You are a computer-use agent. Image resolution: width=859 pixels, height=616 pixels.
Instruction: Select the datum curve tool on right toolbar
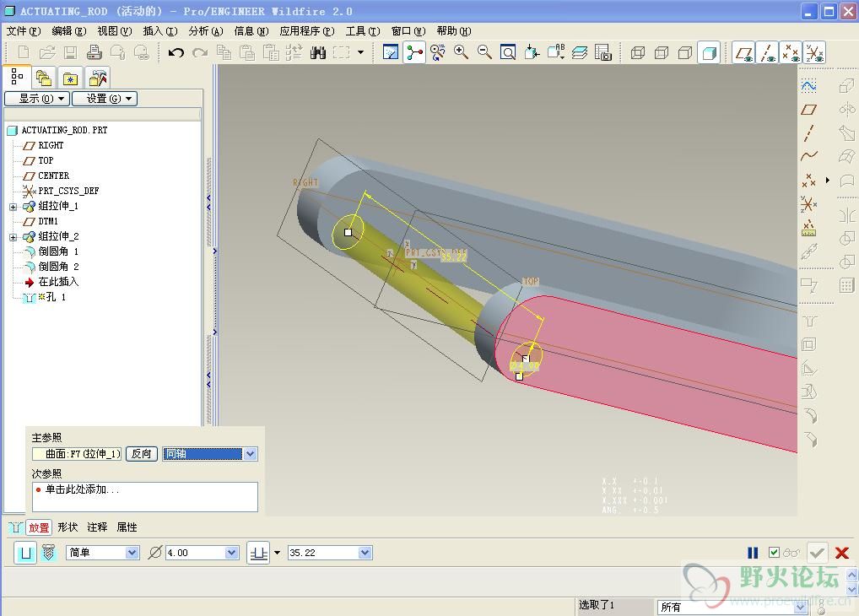[808, 156]
